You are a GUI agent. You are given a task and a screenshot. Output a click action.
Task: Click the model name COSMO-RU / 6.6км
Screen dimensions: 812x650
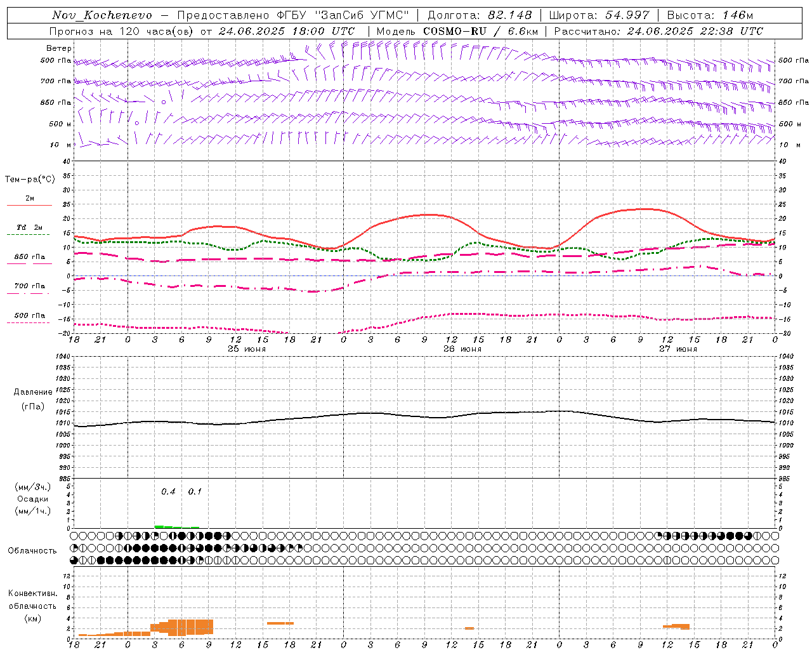481,31
